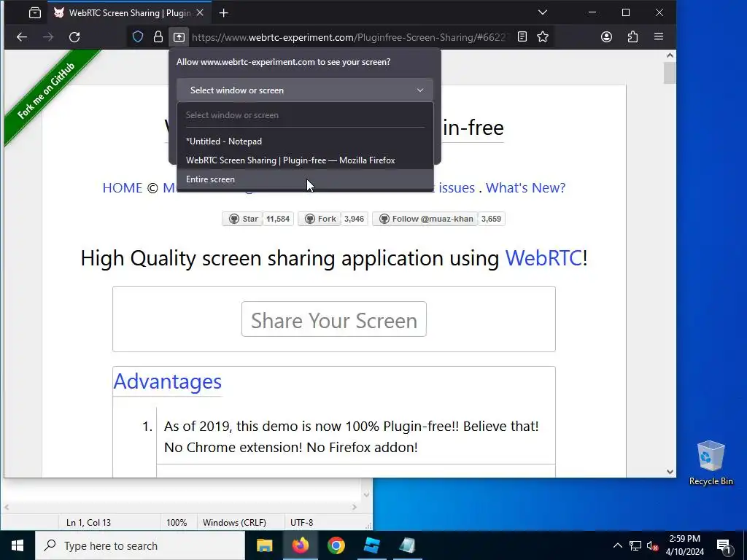
Task: Open Google Chrome from taskbar
Action: click(x=336, y=545)
